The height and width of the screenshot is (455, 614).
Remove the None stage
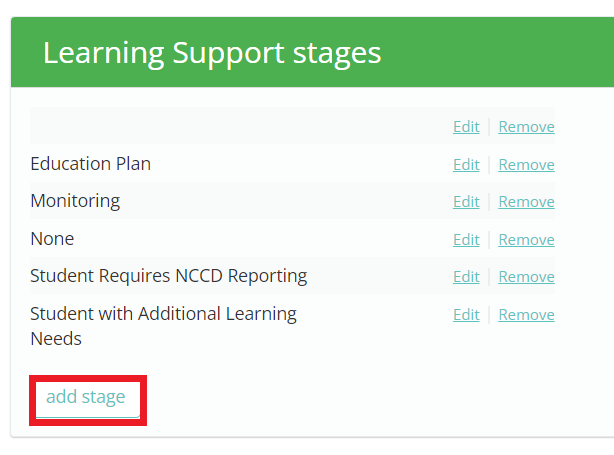526,239
